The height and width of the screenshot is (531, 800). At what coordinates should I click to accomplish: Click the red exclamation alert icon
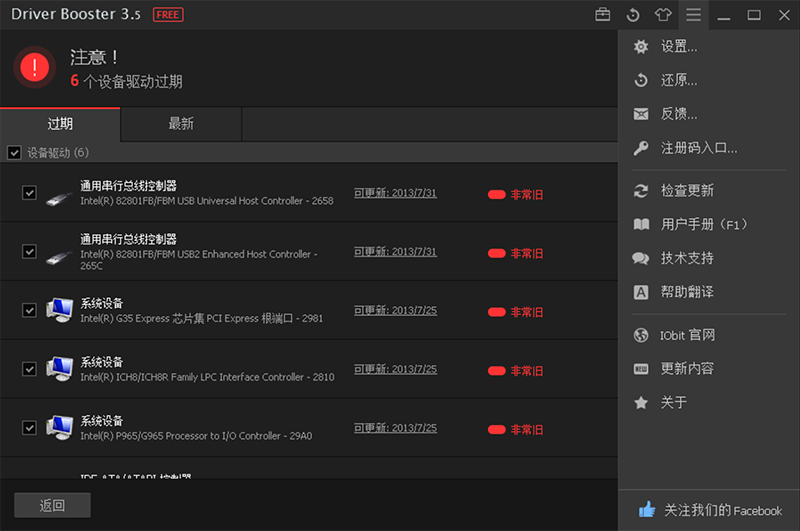pos(35,67)
